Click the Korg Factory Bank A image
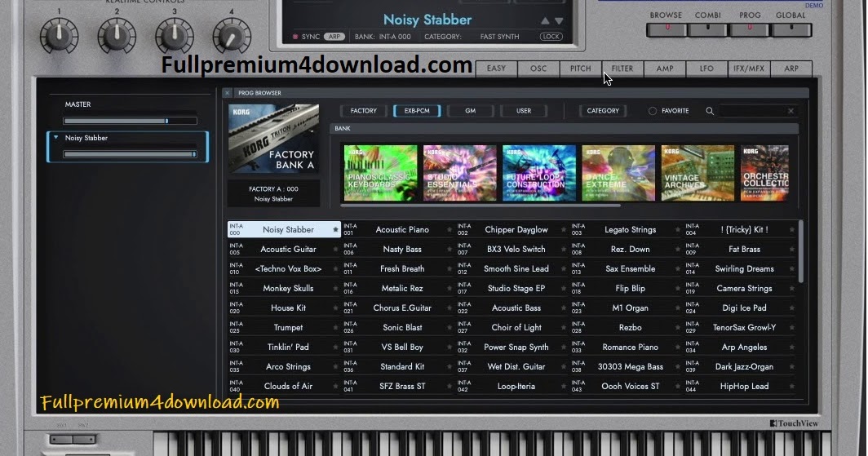This screenshot has height=456, width=868. tap(273, 139)
